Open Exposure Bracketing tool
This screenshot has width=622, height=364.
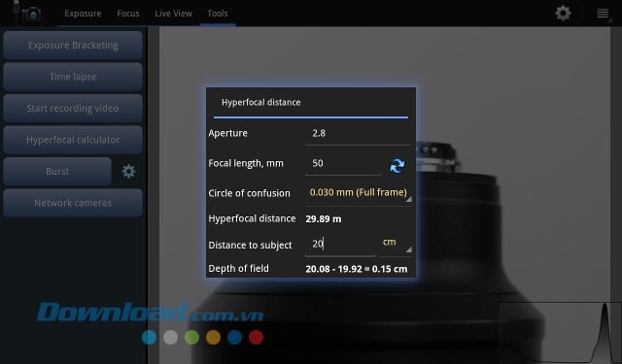tap(73, 46)
